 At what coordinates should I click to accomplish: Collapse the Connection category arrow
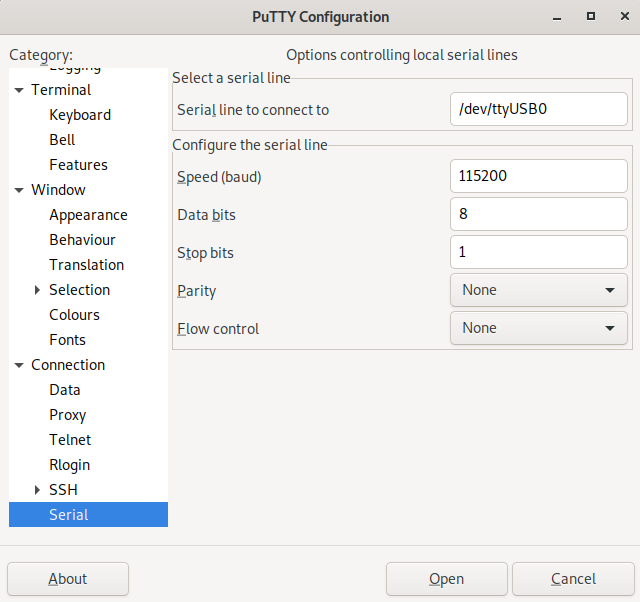19,365
